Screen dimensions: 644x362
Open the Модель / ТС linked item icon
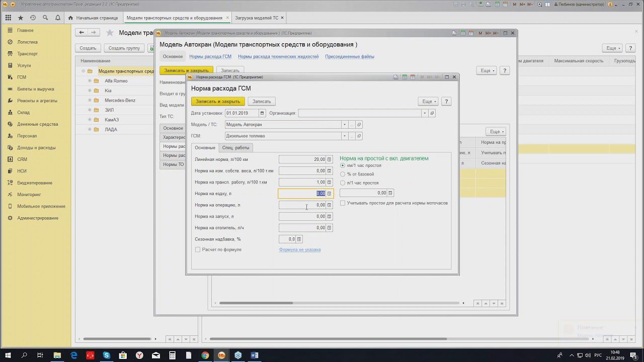click(x=359, y=125)
